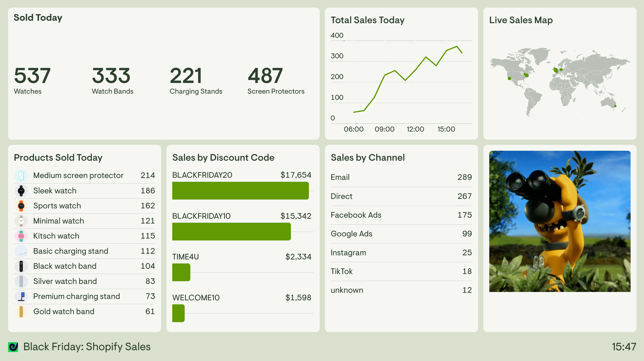
Task: Select the Email channel row
Action: (x=401, y=177)
